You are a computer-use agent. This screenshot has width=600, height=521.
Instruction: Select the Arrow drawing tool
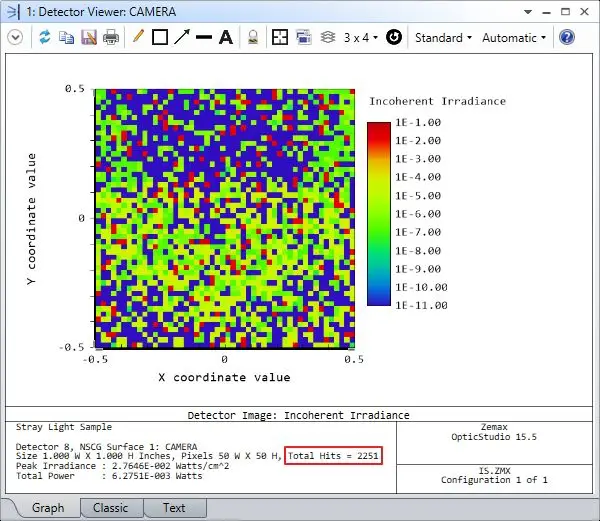click(181, 37)
